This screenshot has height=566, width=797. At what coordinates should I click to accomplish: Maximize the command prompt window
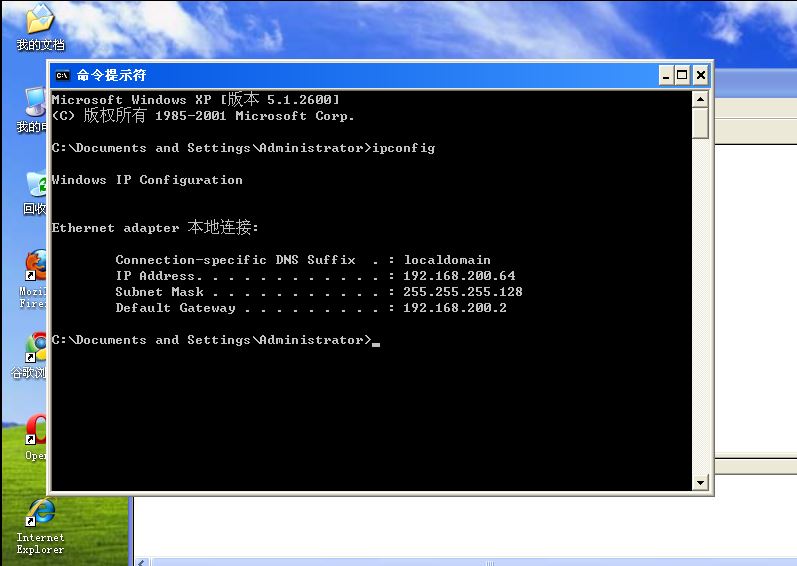pos(682,76)
